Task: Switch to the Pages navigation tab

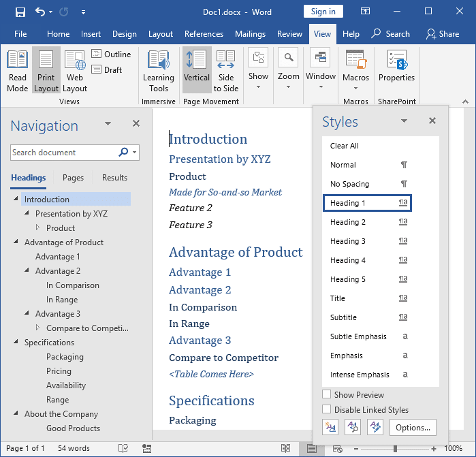Action: pos(73,178)
